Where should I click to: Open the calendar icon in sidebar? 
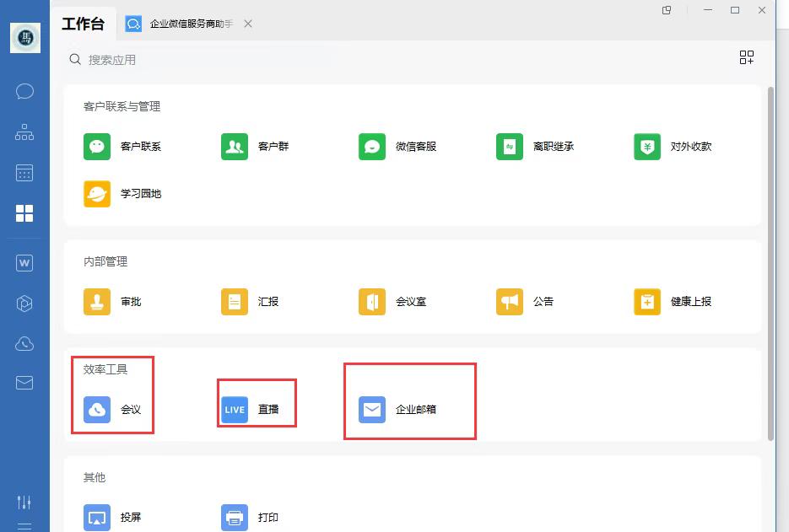click(24, 173)
